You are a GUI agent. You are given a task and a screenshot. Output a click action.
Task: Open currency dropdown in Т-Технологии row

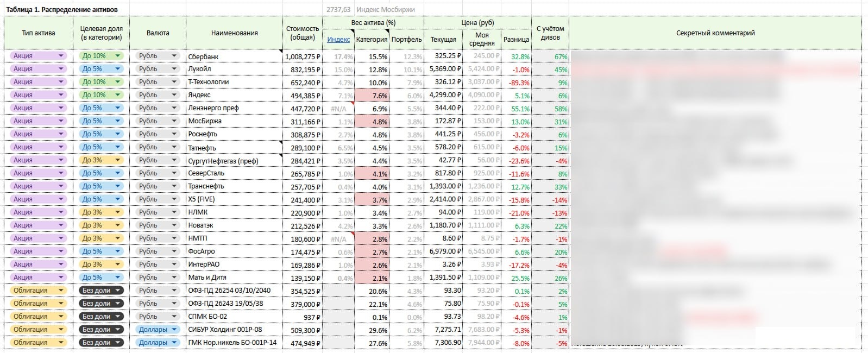[158, 82]
